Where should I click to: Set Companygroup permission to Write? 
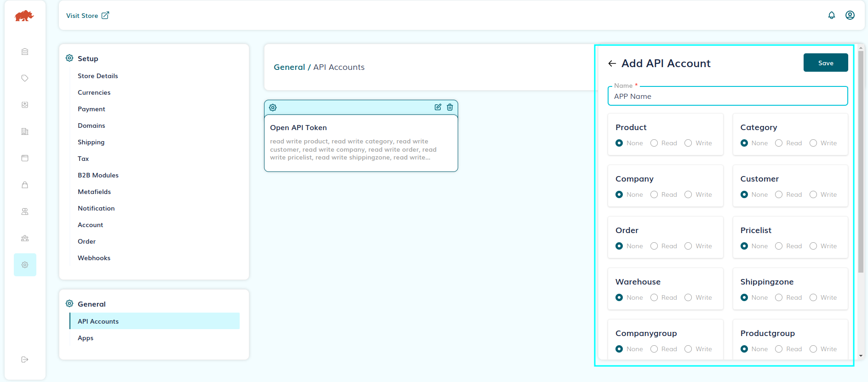coord(688,349)
